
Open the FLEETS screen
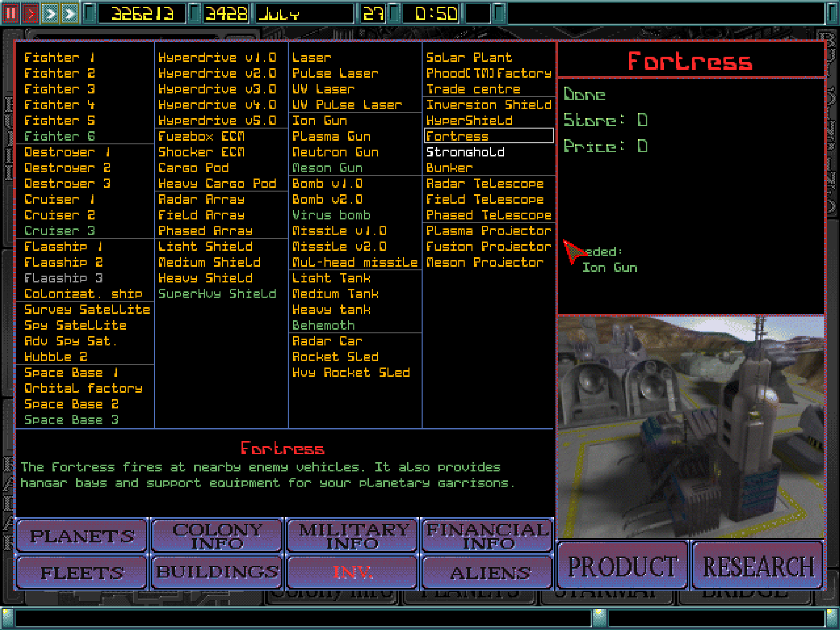pyautogui.click(x=82, y=572)
